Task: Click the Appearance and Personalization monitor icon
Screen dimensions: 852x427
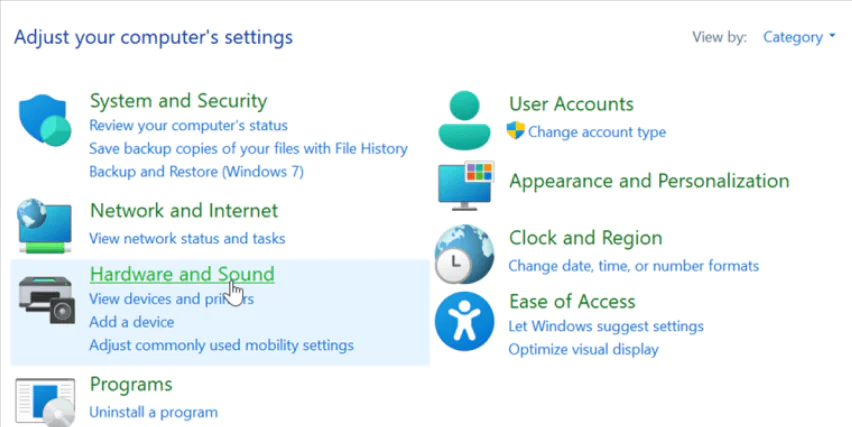Action: coord(465,185)
